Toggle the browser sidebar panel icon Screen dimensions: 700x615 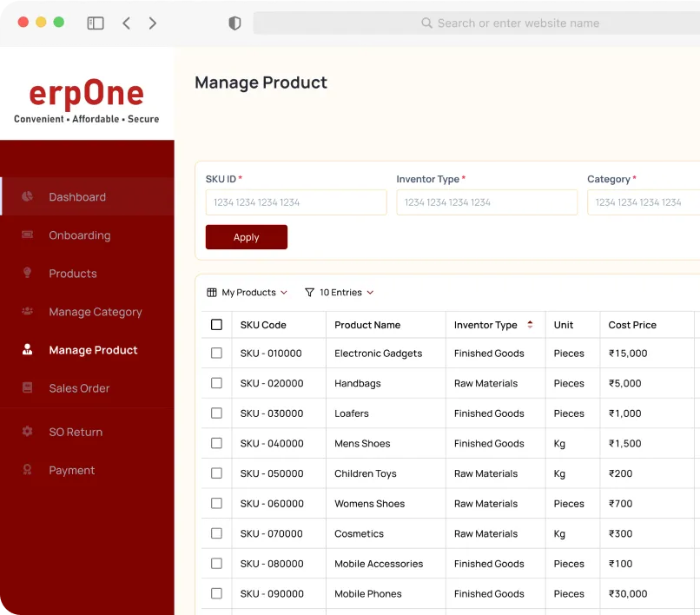coord(95,23)
